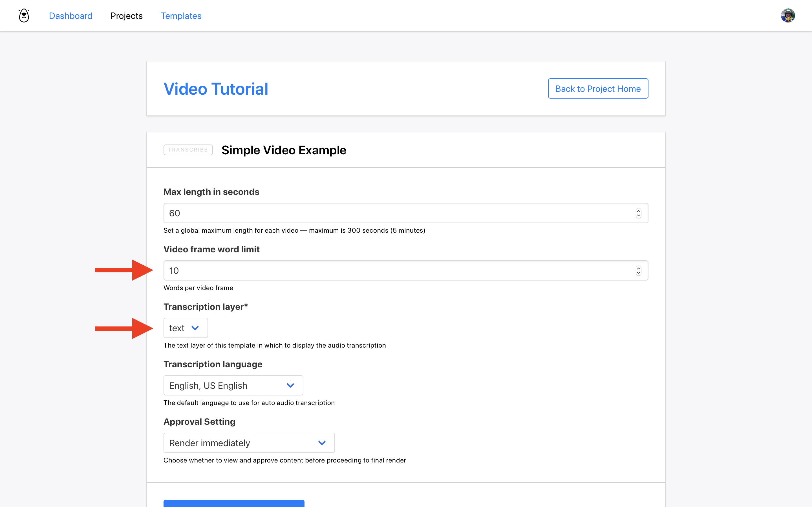Click the bear logo icon
The height and width of the screenshot is (507, 812).
(24, 15)
